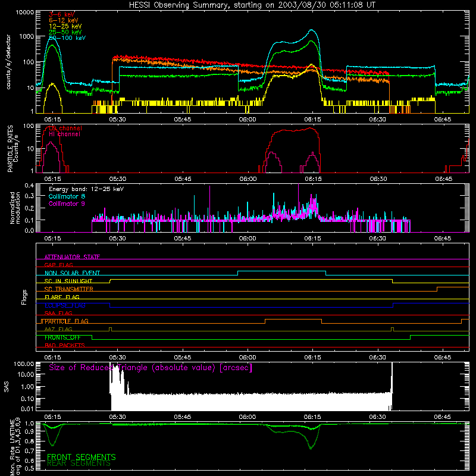Click the vertical 'Flags' axis title
This screenshot has height=476, width=476.
tap(24, 297)
